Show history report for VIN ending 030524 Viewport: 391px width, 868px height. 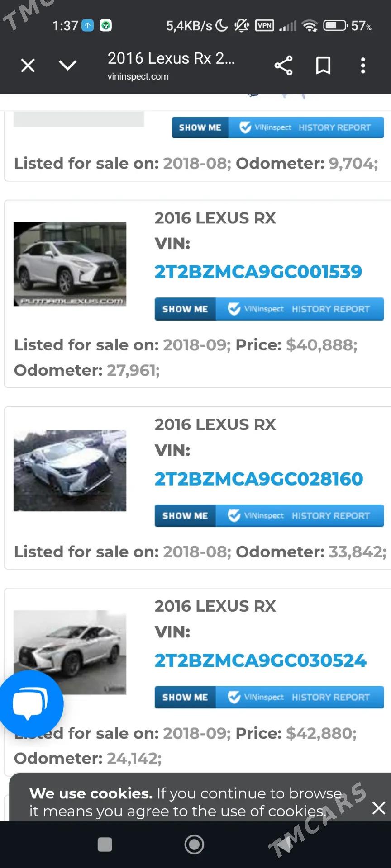(269, 697)
